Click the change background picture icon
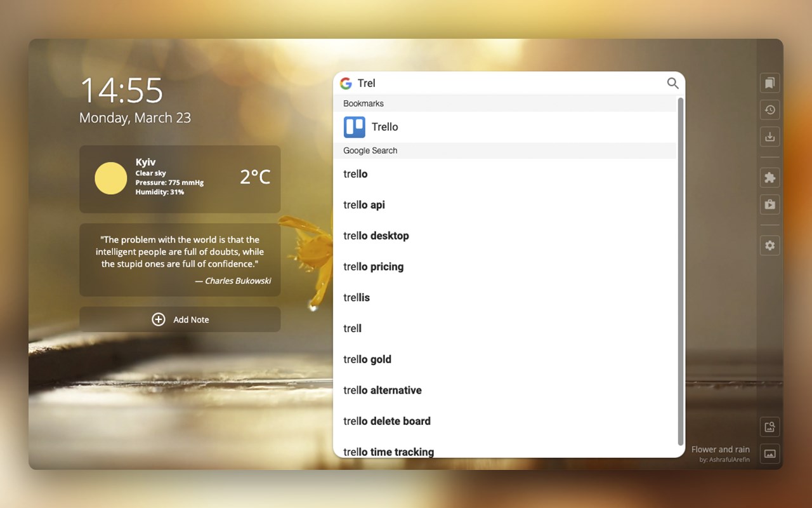Screen dimensions: 812x508 [x=769, y=453]
